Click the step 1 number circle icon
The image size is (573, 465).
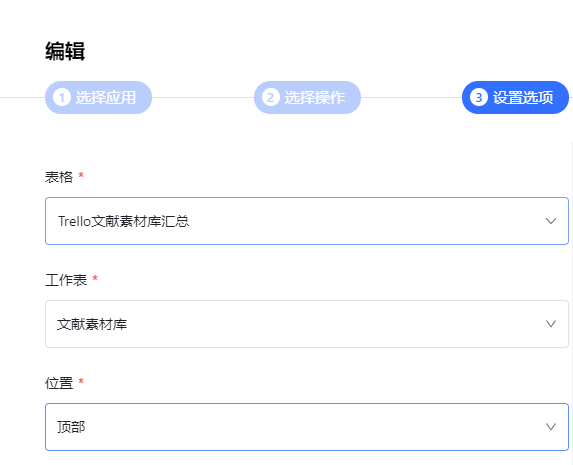coord(62,98)
